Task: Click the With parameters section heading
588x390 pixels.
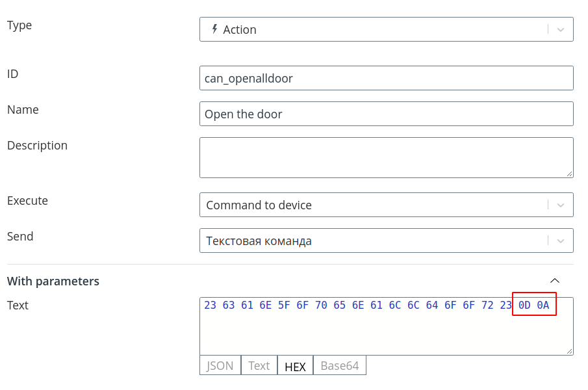Action: click(53, 281)
